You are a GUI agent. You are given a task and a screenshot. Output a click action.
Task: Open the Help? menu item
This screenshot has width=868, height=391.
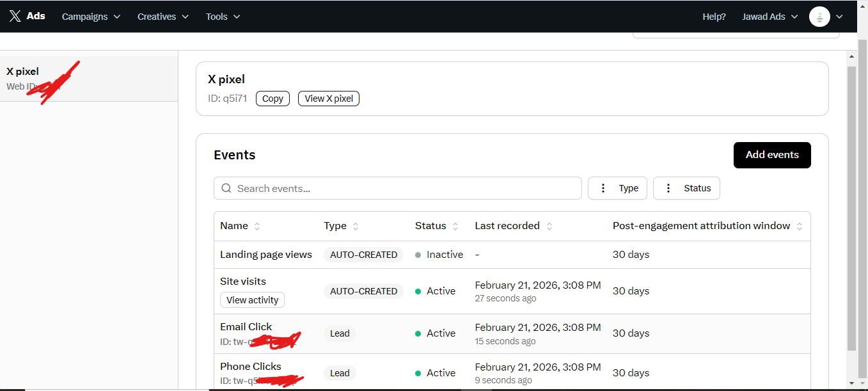(x=714, y=17)
